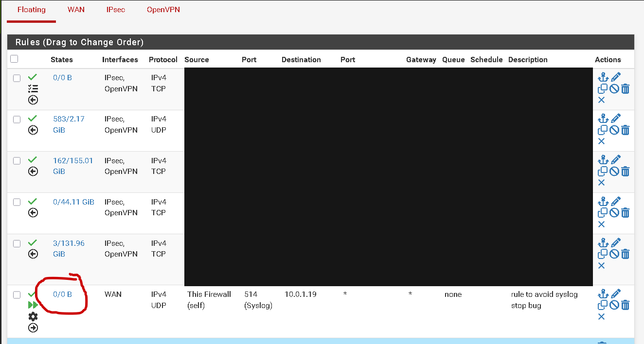Delete the 583/2.17 GiB rule via trash icon
644x344 pixels.
pyautogui.click(x=626, y=130)
